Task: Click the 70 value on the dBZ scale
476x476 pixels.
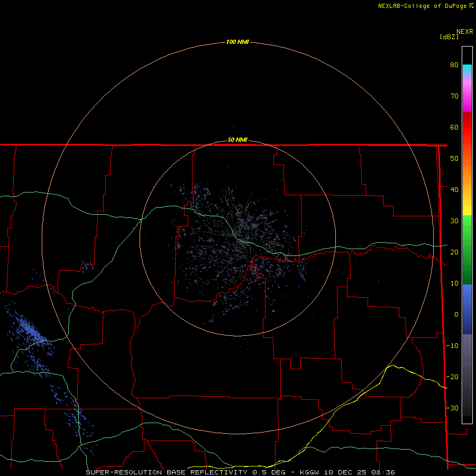Action: pos(454,96)
